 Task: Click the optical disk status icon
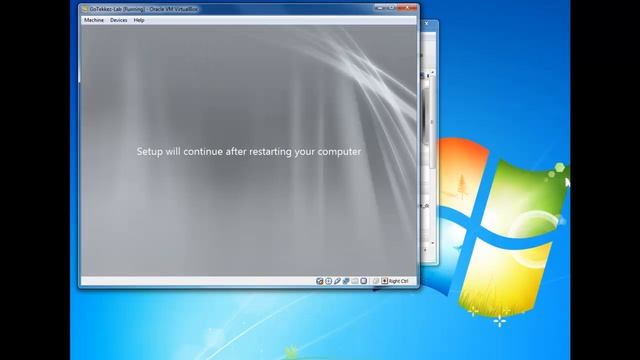point(329,281)
